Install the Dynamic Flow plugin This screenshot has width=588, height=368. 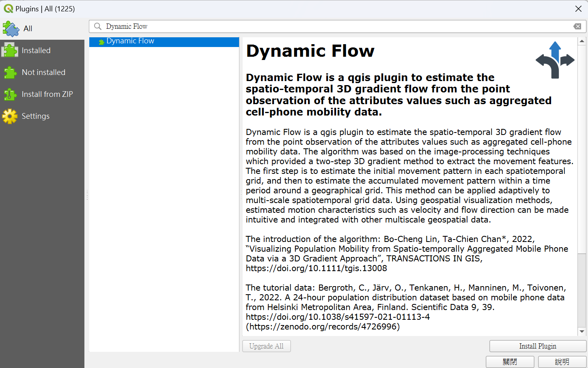coord(537,346)
